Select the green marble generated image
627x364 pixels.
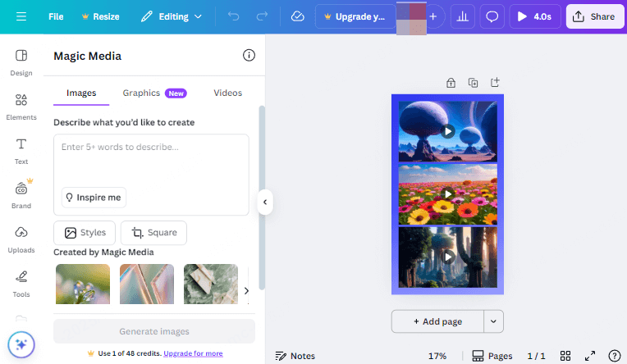point(211,284)
